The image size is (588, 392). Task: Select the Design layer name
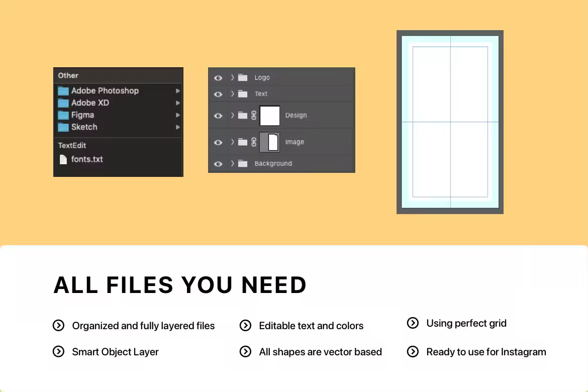tap(296, 115)
